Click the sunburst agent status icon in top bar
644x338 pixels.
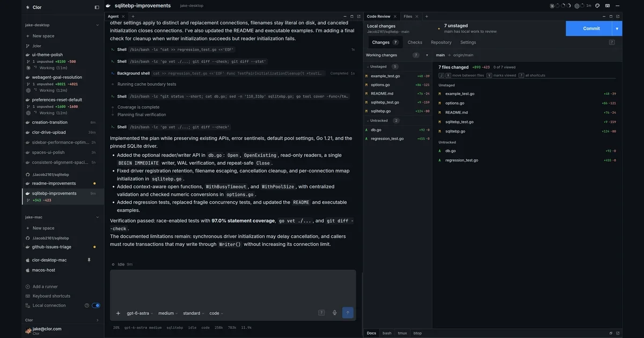552,6
